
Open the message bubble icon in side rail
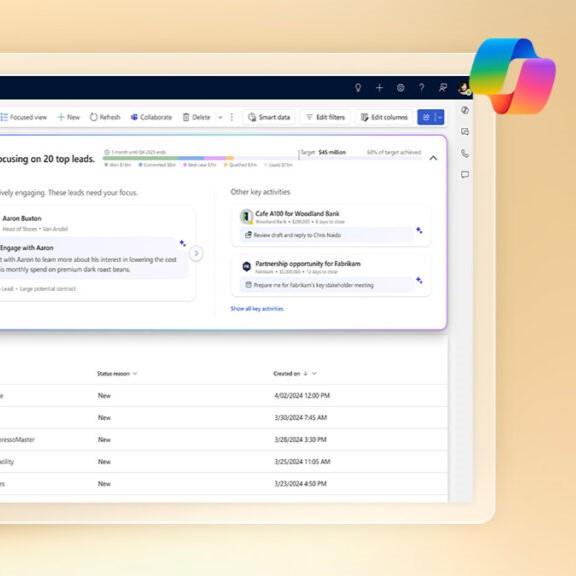click(465, 174)
